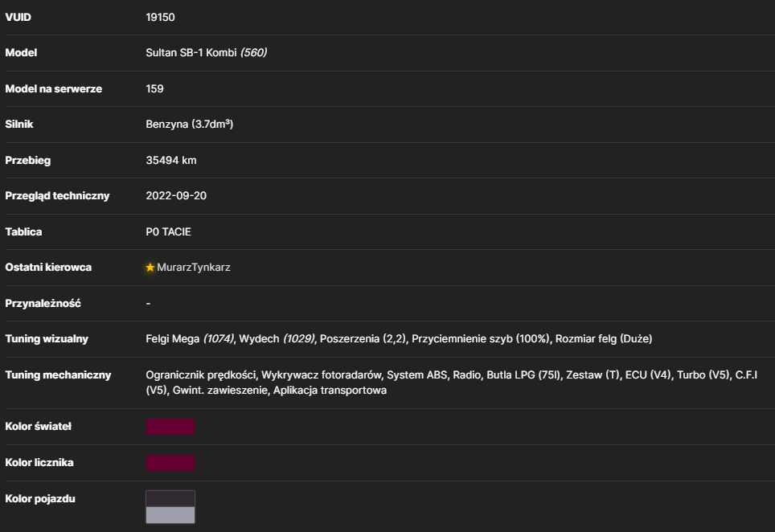775x532 pixels.
Task: Select model name Sultan SB-1 Kombi
Action: [191, 52]
